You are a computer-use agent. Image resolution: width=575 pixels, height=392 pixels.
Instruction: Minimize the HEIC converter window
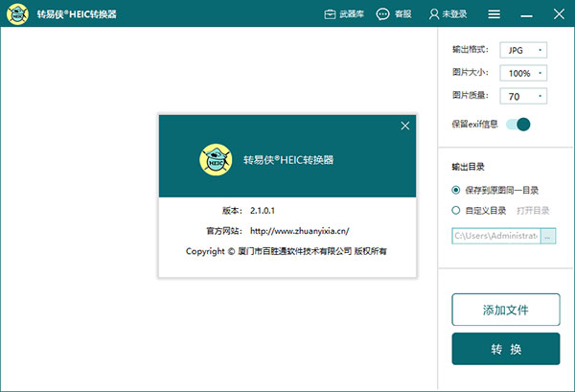[x=526, y=15]
